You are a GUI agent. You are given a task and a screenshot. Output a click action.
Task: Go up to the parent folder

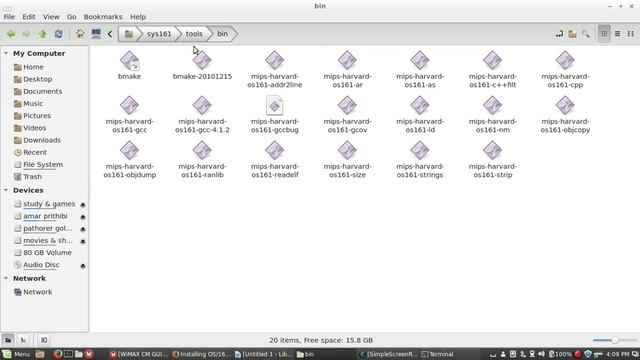(x=42, y=34)
